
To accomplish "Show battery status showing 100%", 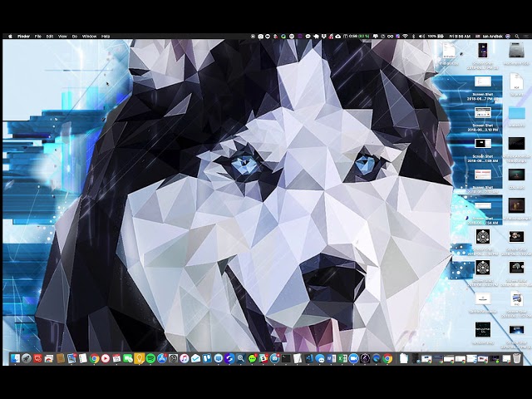I will [436, 36].
